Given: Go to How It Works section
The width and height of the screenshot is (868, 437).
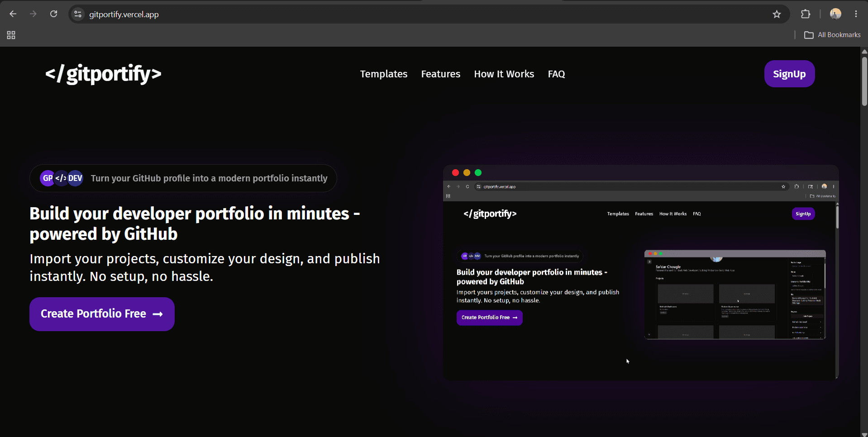Looking at the screenshot, I should tap(504, 74).
